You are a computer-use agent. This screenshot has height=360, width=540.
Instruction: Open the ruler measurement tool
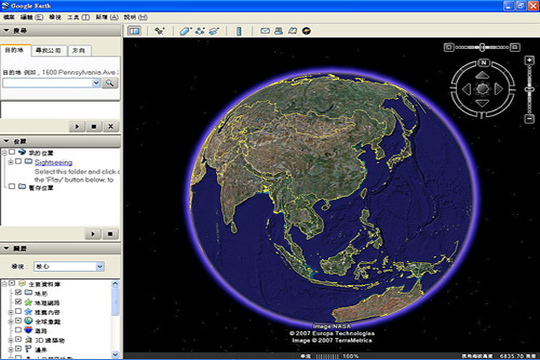(x=239, y=31)
